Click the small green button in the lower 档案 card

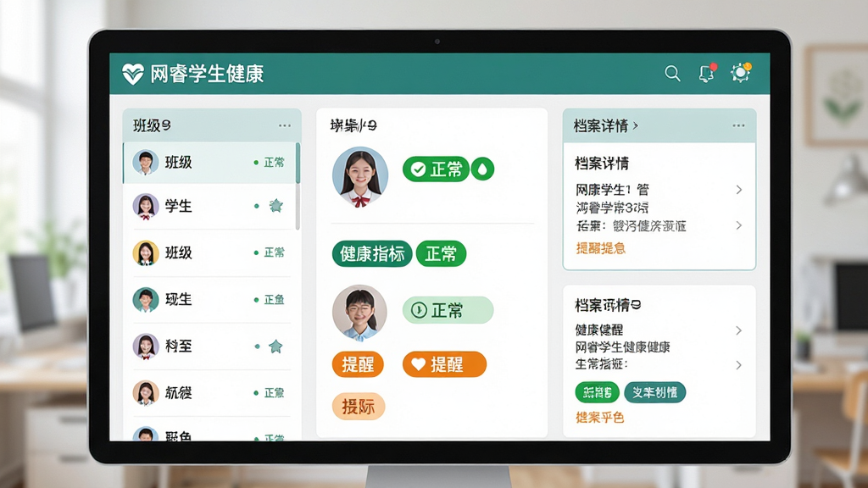pyautogui.click(x=598, y=392)
